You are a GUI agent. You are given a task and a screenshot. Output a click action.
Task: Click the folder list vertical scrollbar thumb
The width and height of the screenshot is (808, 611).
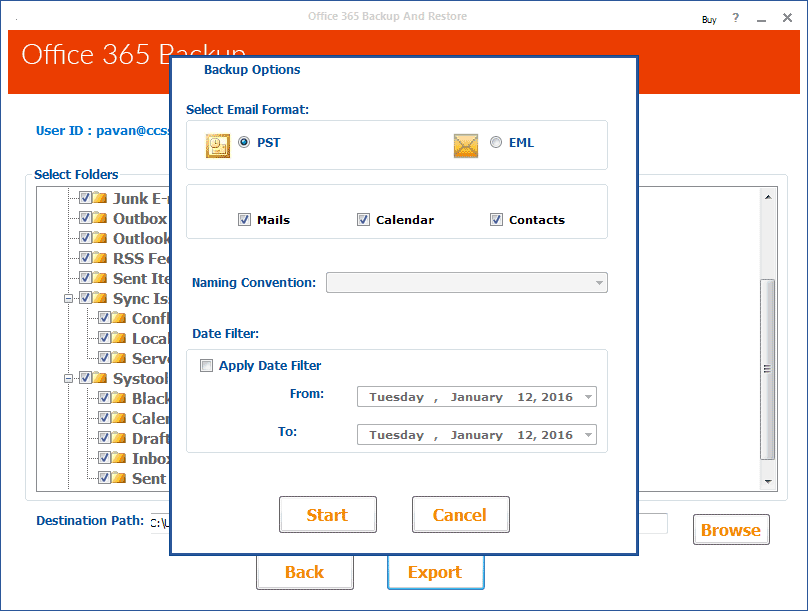(x=767, y=368)
